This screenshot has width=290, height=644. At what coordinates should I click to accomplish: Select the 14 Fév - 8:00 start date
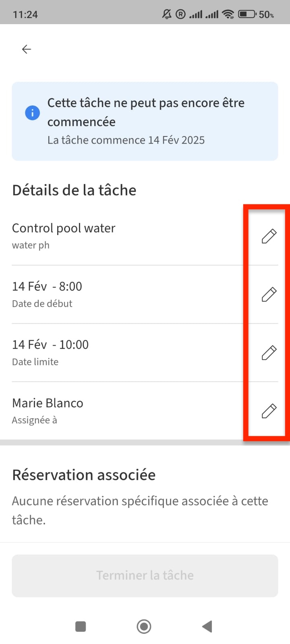point(47,287)
